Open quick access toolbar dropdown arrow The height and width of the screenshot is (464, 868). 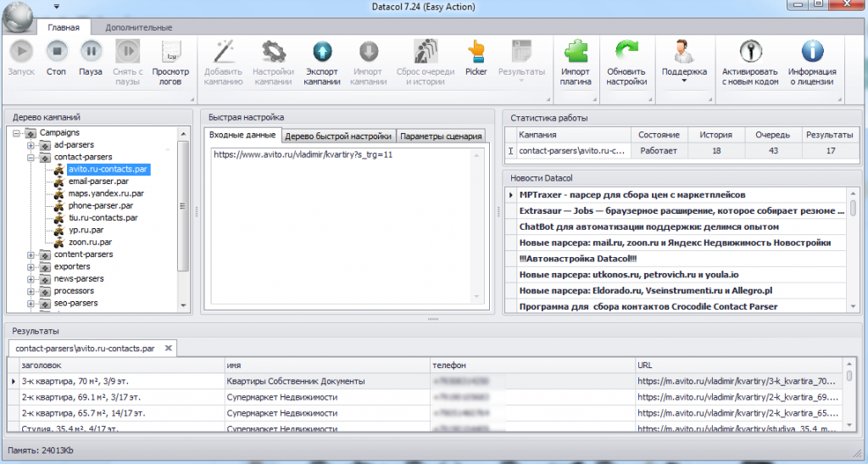pos(57,7)
